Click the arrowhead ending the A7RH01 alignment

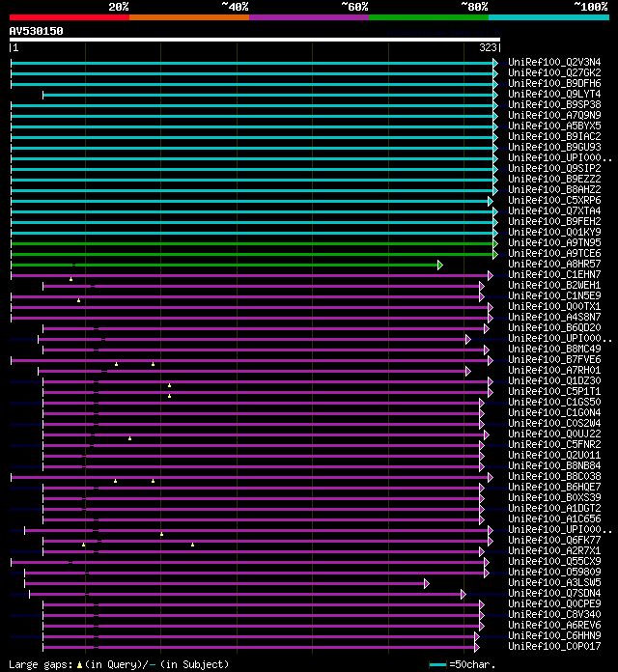click(468, 371)
